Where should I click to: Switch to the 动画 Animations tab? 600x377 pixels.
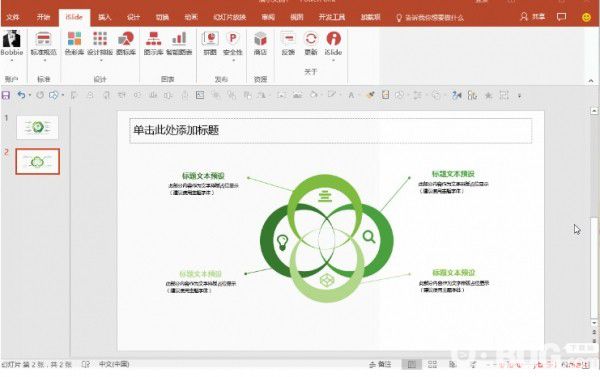coord(191,17)
